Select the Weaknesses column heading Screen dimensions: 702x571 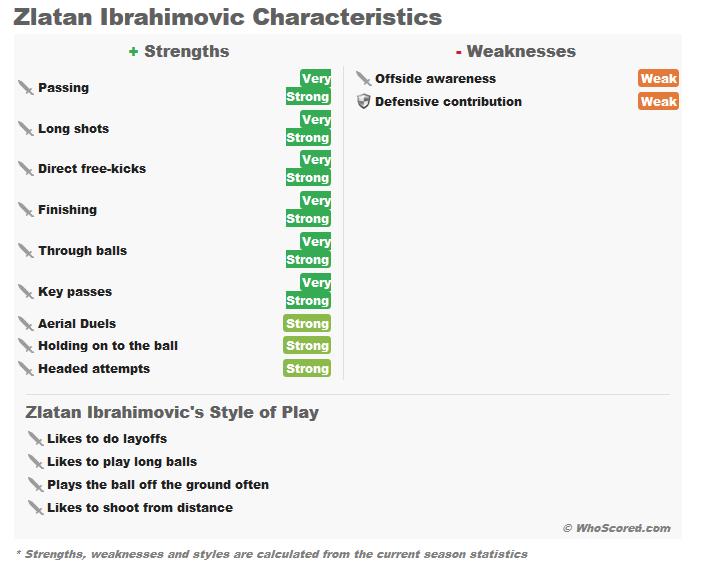[x=520, y=51]
